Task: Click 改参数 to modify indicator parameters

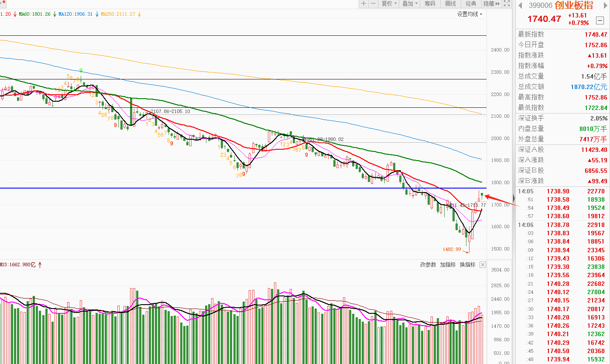Action: tap(428, 265)
